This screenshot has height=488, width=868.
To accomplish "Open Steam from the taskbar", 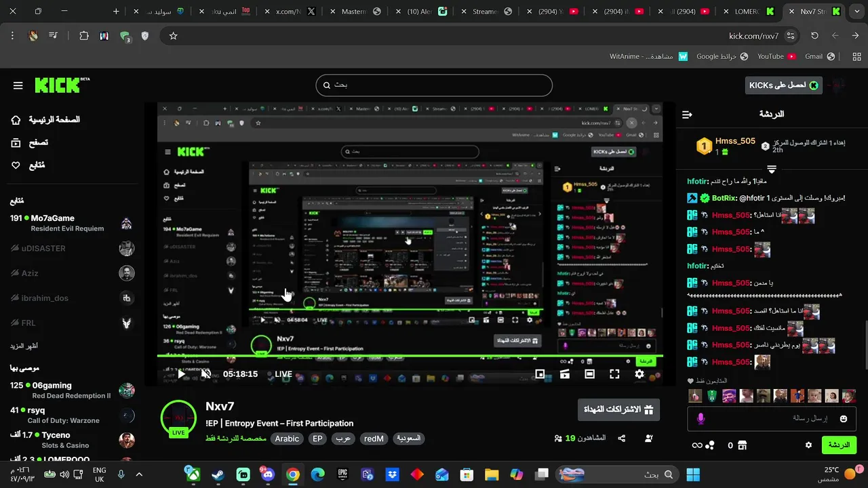I will (x=218, y=474).
